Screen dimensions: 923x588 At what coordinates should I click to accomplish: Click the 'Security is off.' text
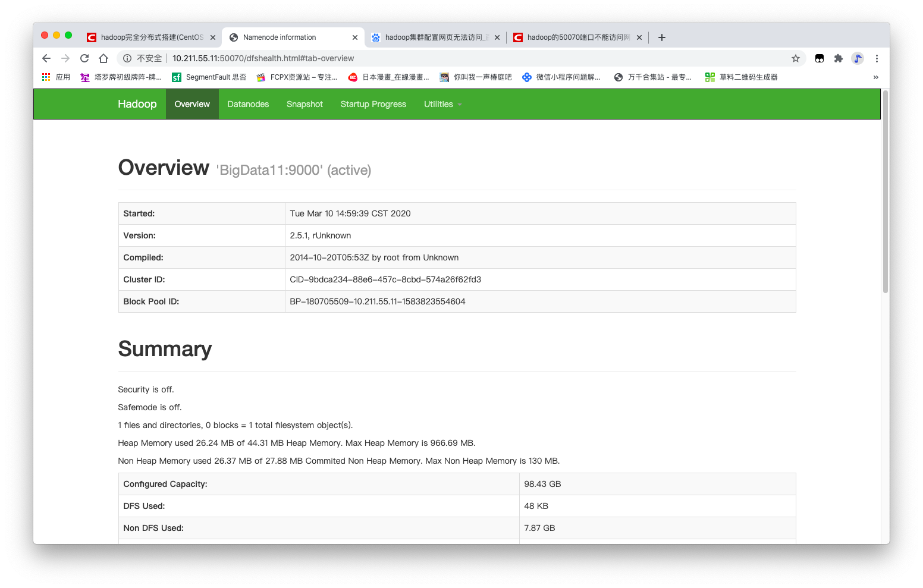click(146, 389)
